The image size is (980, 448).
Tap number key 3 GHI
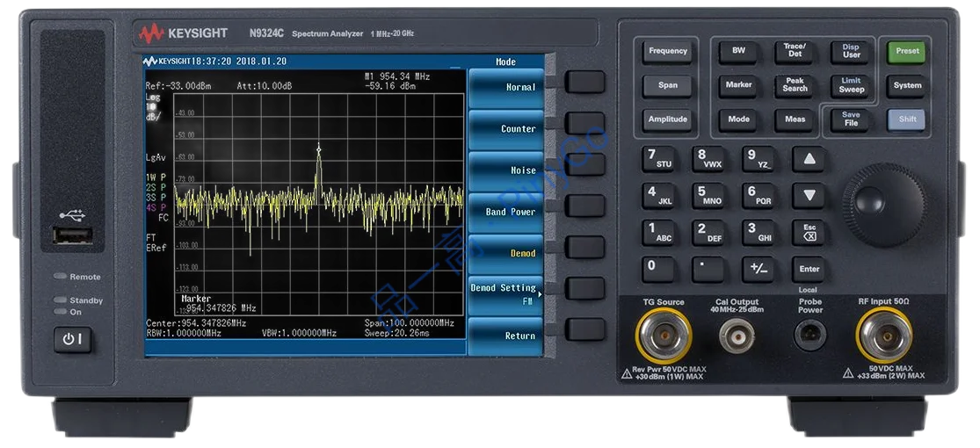pyautogui.click(x=759, y=233)
